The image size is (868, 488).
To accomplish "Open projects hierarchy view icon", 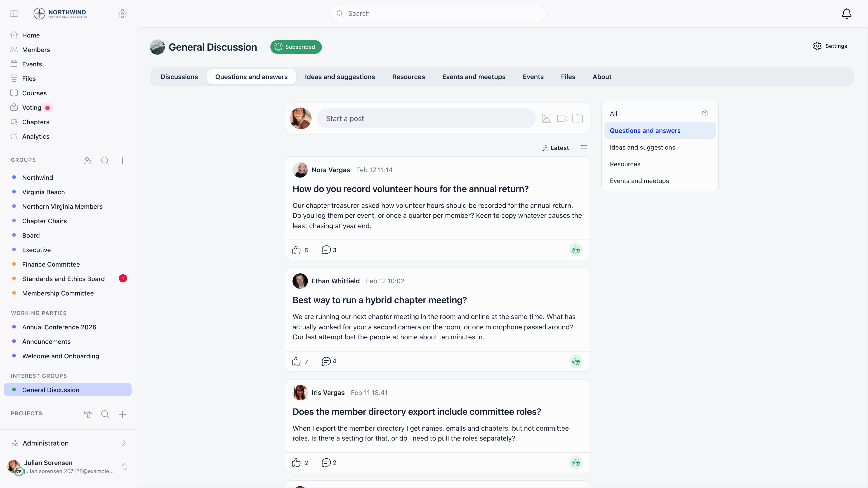I will (88, 414).
